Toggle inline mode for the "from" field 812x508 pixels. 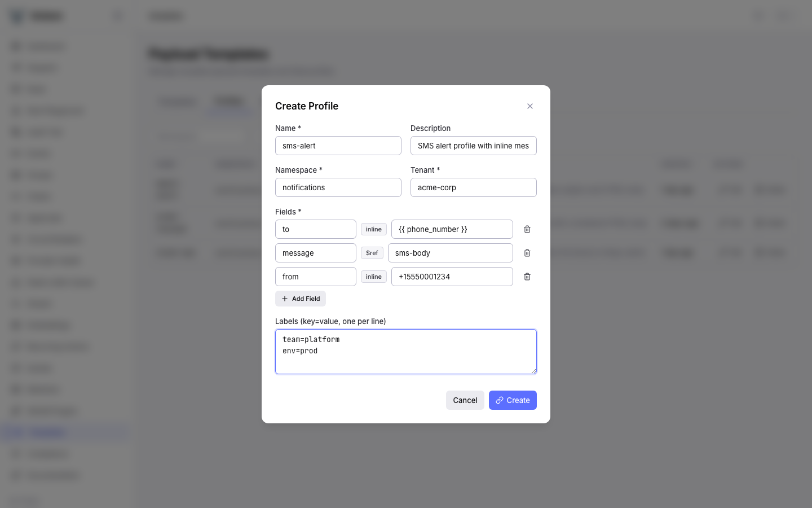tap(373, 277)
